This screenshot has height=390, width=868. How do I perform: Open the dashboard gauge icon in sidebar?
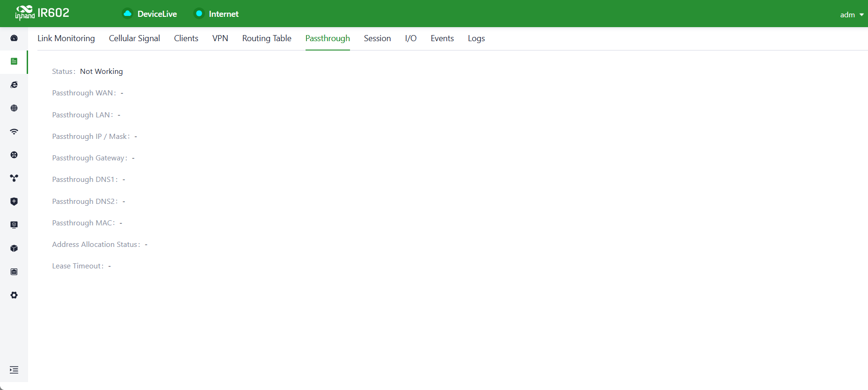click(14, 38)
